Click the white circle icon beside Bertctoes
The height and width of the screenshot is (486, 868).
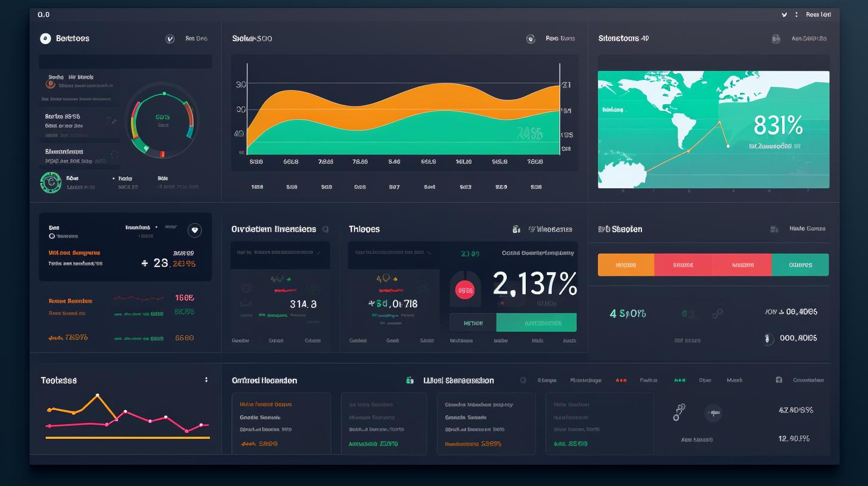[x=45, y=39]
